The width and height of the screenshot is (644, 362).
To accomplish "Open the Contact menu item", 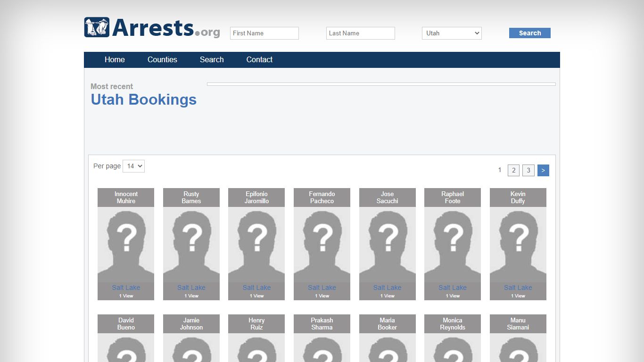I will pyautogui.click(x=259, y=59).
